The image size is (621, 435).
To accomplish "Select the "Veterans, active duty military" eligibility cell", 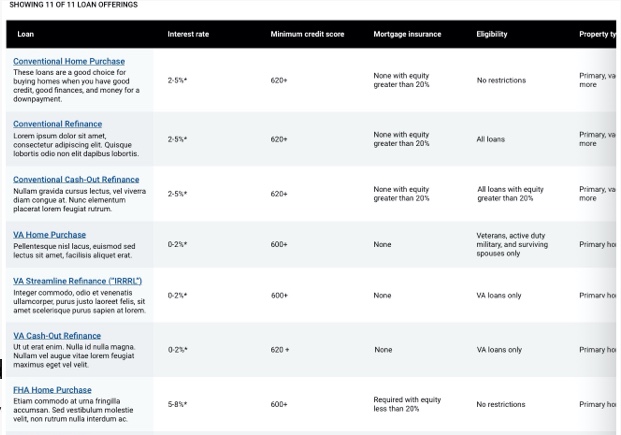I will [512, 245].
